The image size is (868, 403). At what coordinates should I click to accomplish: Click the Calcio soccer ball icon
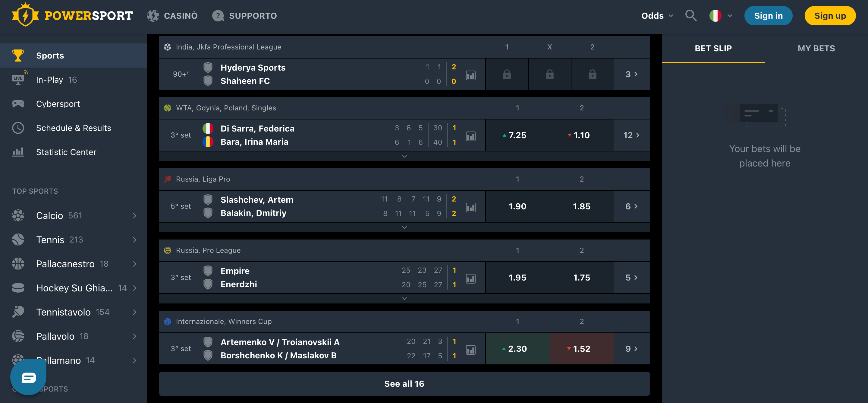(18, 215)
